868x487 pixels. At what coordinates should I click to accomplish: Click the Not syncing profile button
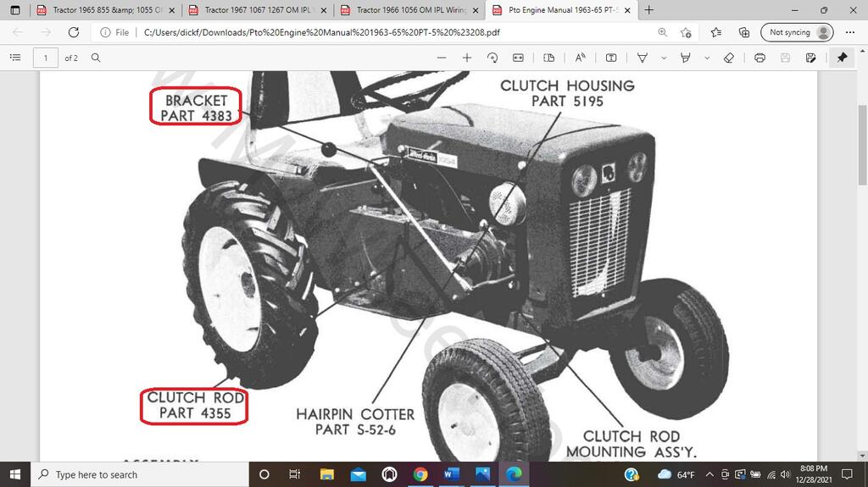point(797,32)
